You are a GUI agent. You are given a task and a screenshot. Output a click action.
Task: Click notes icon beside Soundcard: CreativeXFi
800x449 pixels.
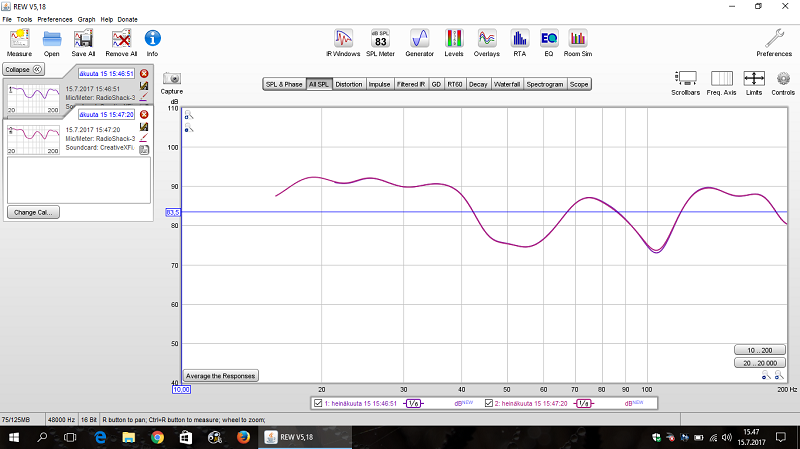click(x=144, y=149)
